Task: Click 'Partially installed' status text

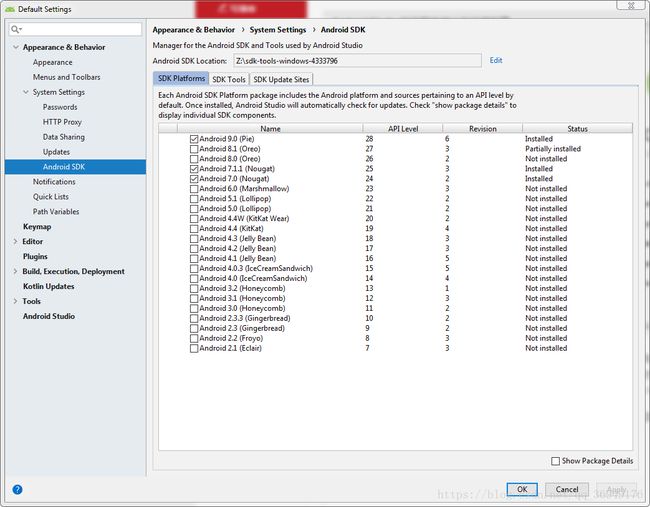Action: coord(553,149)
